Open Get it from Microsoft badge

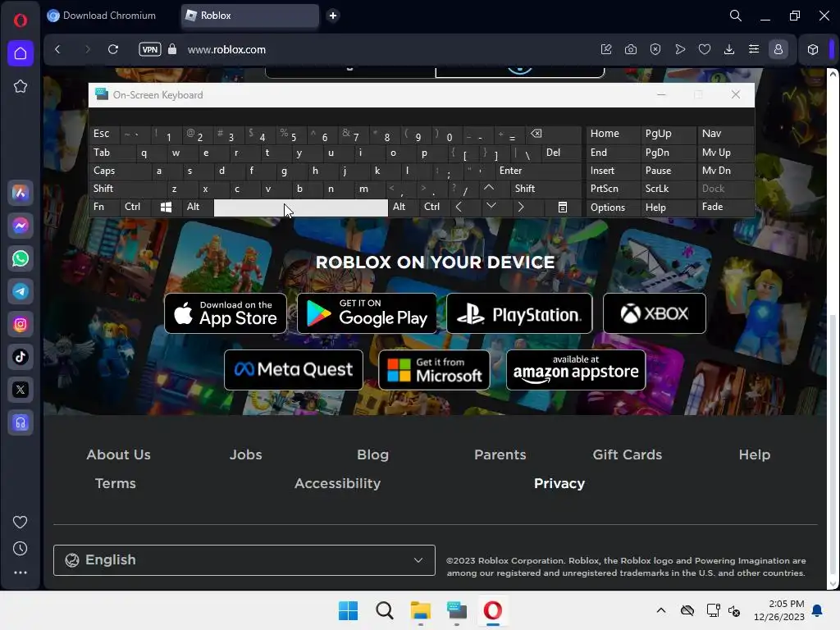tap(434, 370)
